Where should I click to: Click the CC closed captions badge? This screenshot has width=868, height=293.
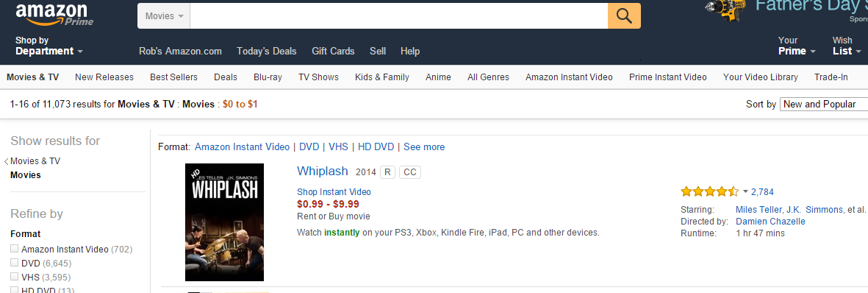(409, 172)
